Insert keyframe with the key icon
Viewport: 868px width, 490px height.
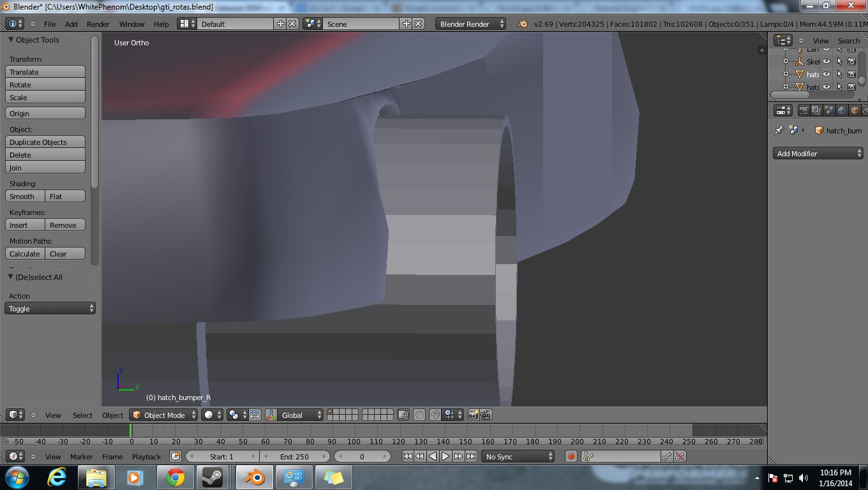667,456
